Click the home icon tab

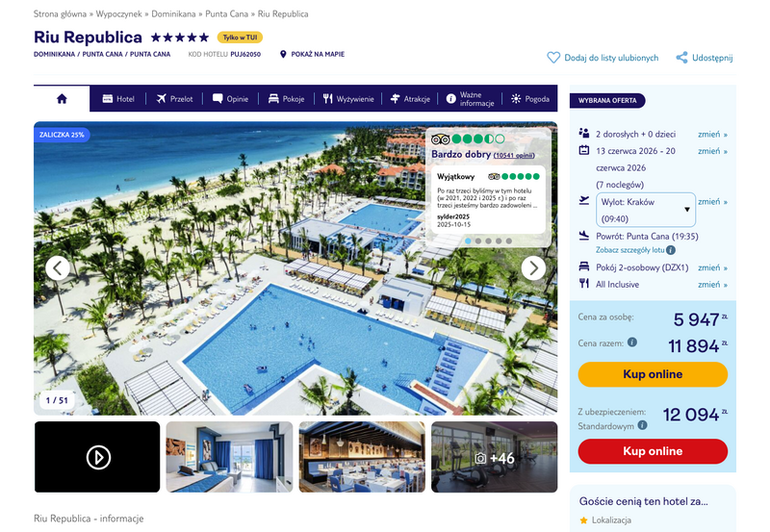(62, 99)
